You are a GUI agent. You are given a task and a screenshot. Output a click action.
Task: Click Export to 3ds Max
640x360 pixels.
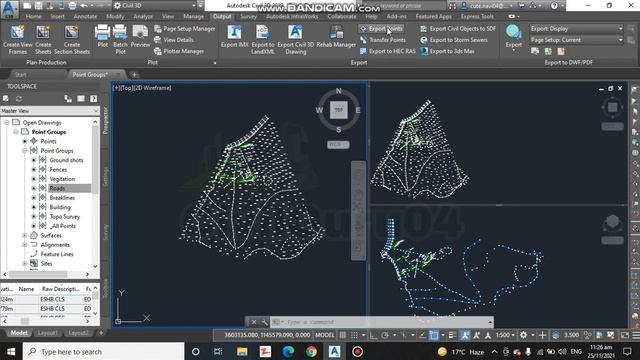[447, 51]
